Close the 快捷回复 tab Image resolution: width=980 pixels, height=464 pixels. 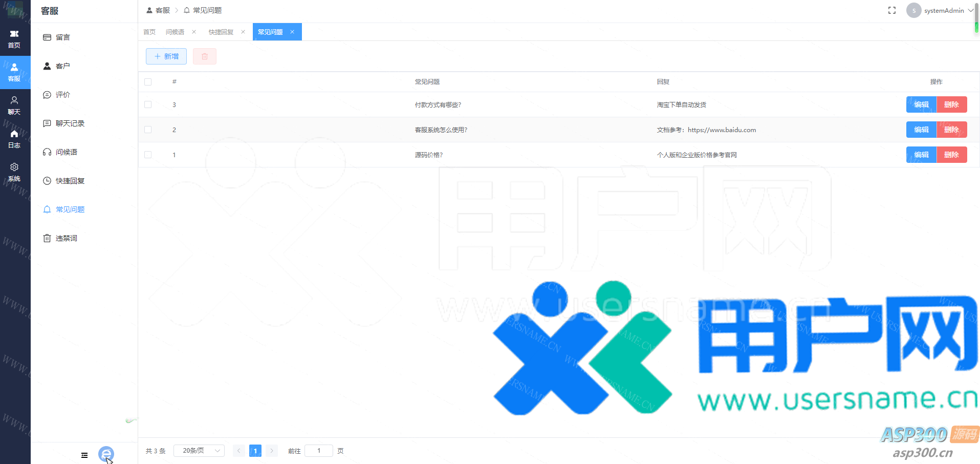[x=243, y=32]
